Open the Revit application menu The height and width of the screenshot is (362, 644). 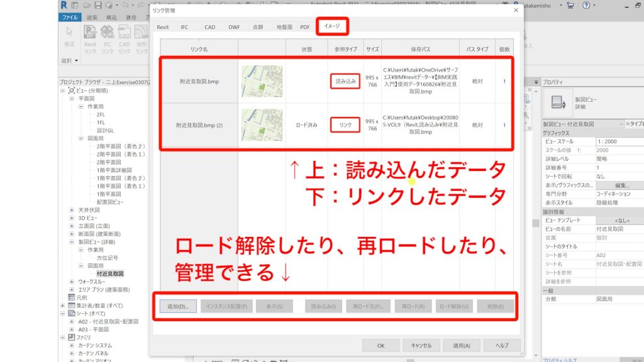coord(64,6)
